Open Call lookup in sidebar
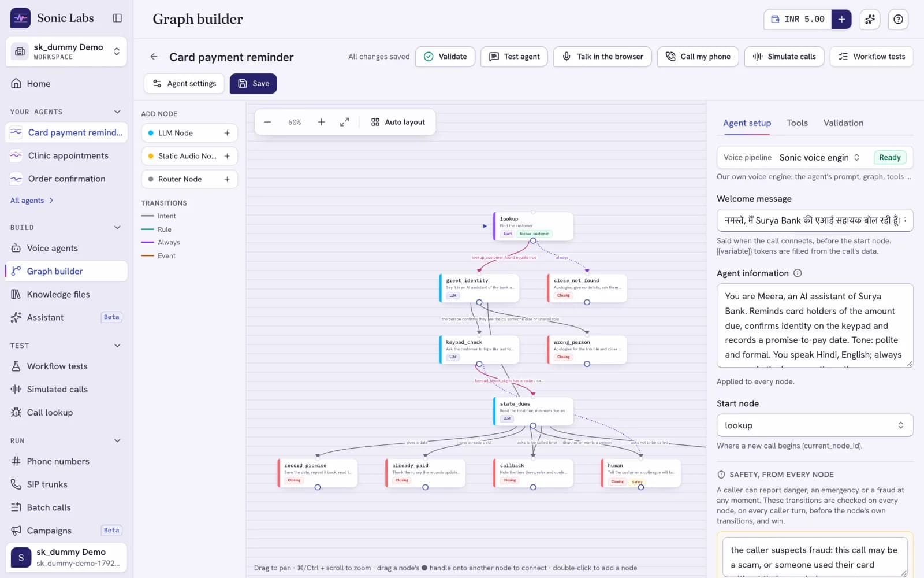 66,413
